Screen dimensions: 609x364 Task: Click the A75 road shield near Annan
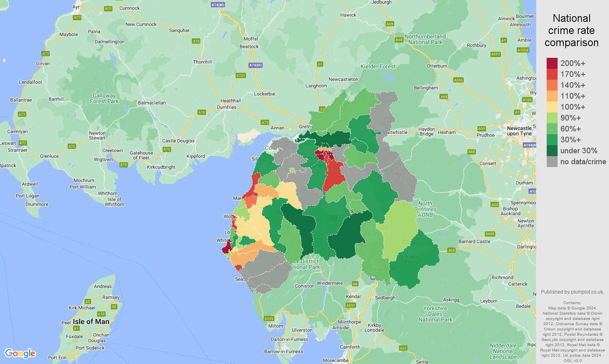265,123
